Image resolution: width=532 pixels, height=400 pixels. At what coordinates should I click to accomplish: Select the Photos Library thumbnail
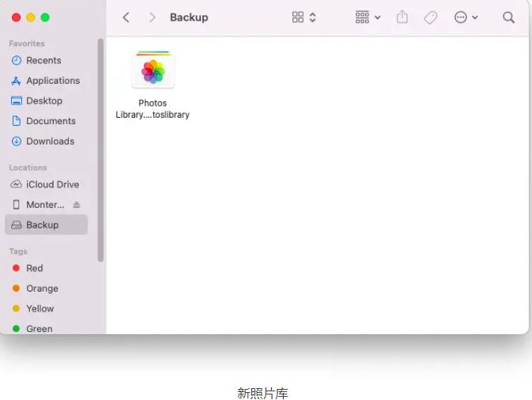pyautogui.click(x=153, y=70)
